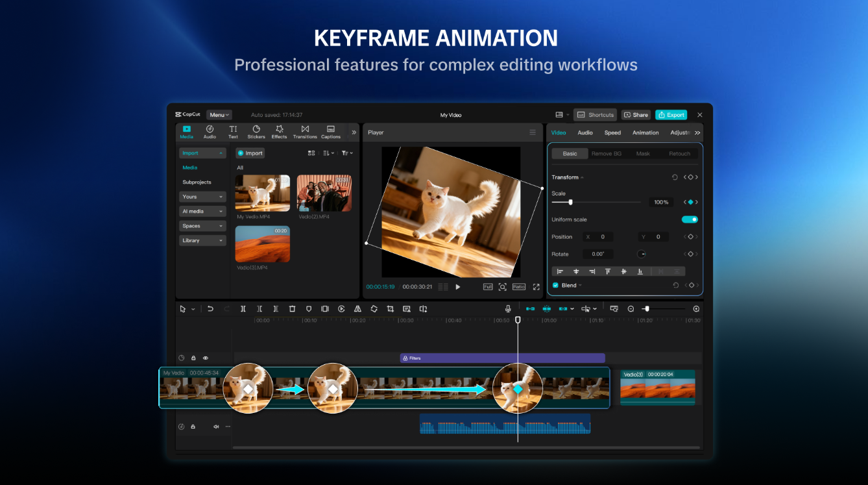Screen dimensions: 868x485
Task: Toggle filter track visibility eye icon
Action: coord(206,358)
